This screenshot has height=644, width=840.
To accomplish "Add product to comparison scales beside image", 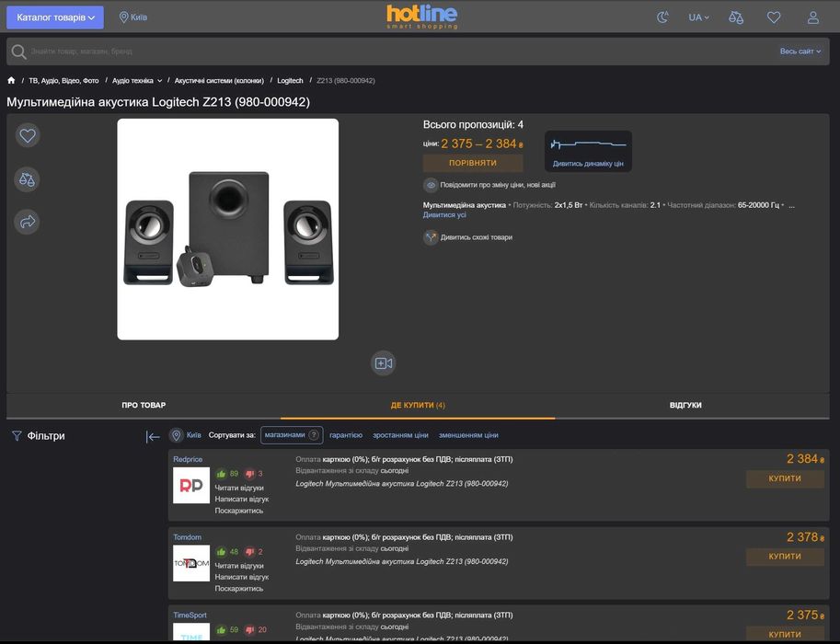I will pyautogui.click(x=27, y=179).
